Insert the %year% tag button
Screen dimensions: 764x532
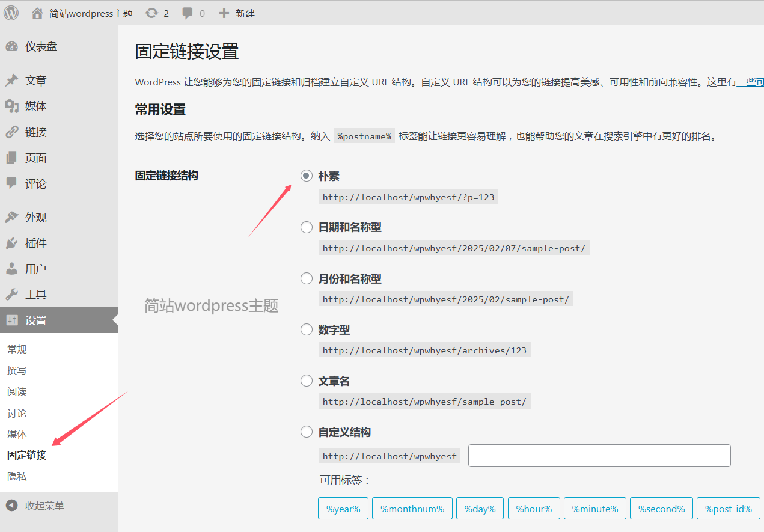(x=343, y=509)
